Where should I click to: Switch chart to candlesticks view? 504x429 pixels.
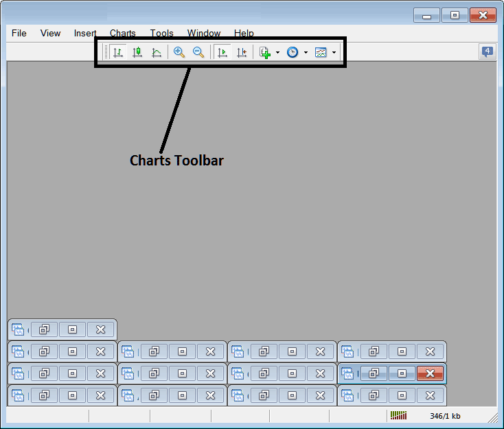[x=137, y=52]
